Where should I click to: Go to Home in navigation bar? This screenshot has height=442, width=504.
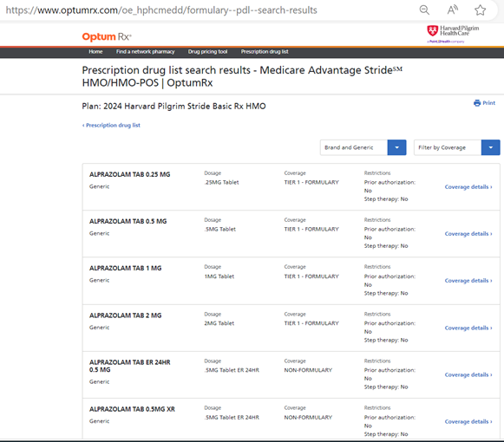(95, 52)
